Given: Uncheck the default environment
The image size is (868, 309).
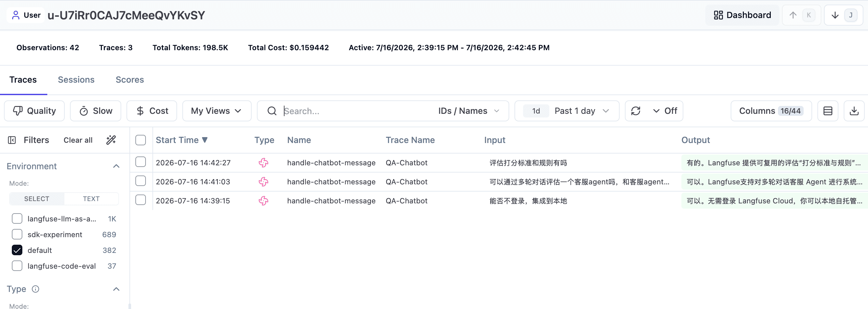Looking at the screenshot, I should coord(17,250).
